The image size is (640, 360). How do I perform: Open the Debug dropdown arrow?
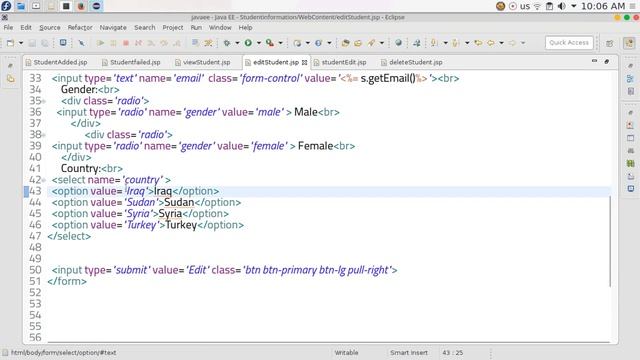(237, 43)
